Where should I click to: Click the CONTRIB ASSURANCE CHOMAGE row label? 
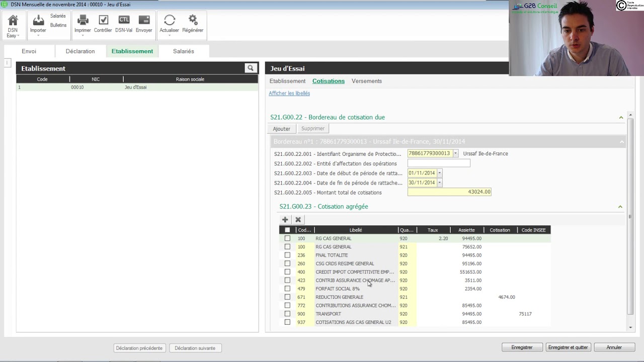click(355, 281)
